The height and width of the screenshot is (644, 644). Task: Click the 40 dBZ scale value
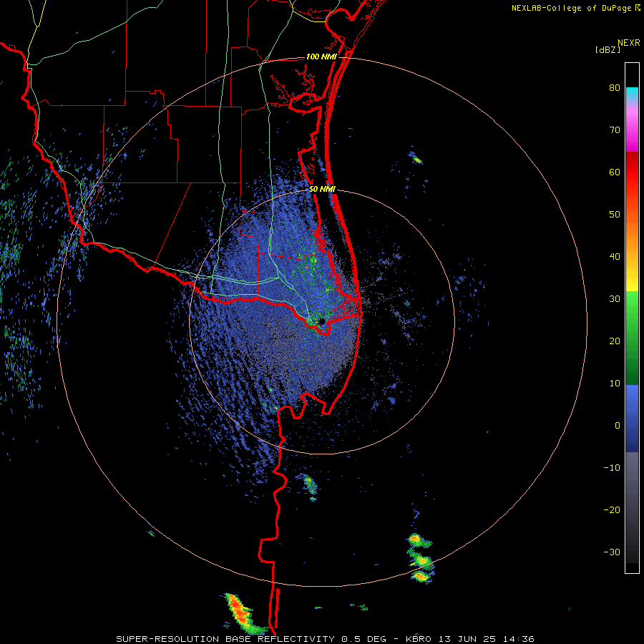pos(615,257)
